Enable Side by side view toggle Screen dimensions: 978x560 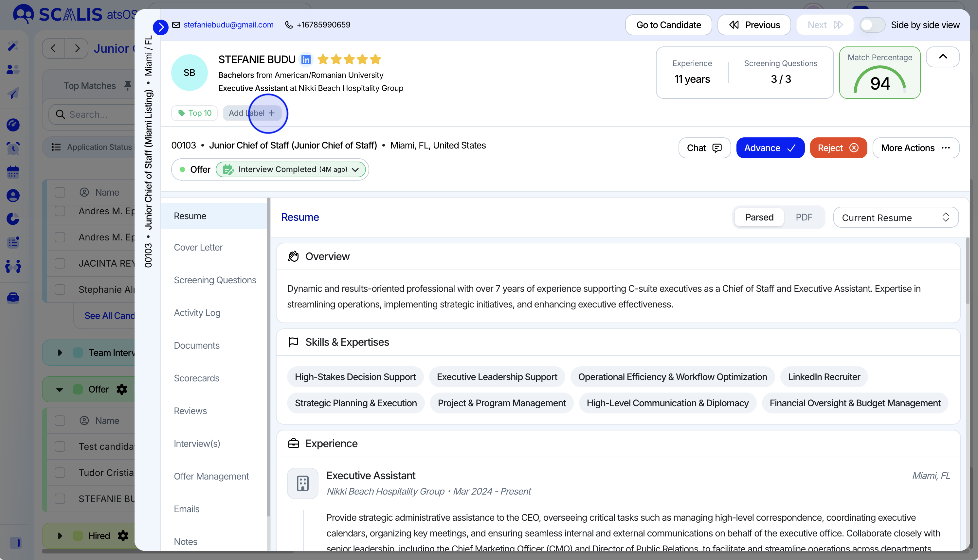click(x=872, y=25)
